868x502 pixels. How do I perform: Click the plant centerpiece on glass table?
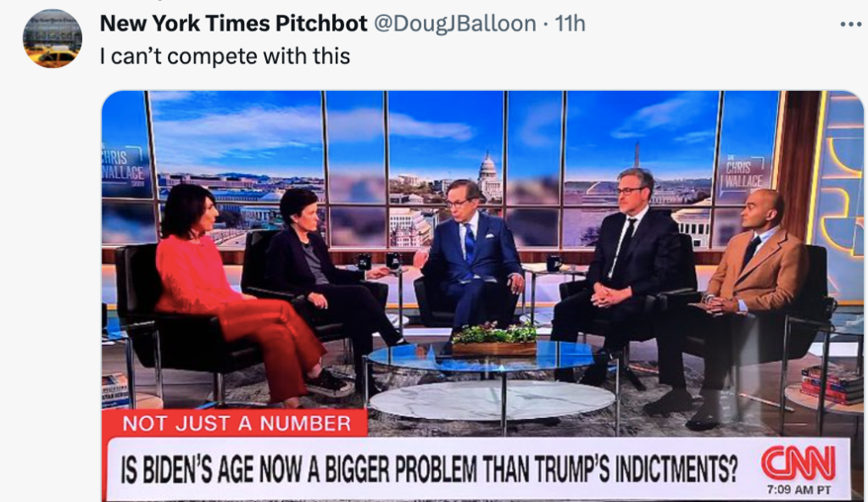(494, 338)
